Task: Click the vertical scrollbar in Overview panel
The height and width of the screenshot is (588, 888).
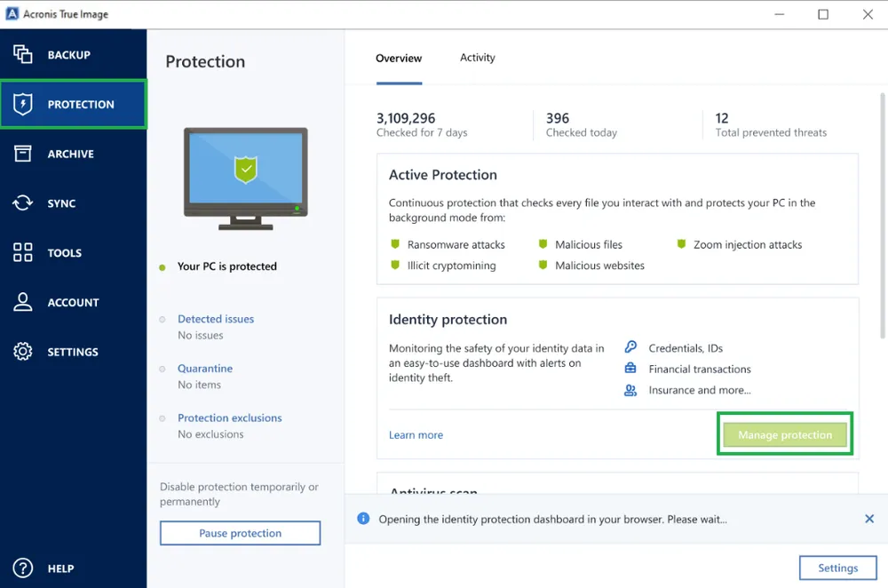Action: (x=882, y=213)
